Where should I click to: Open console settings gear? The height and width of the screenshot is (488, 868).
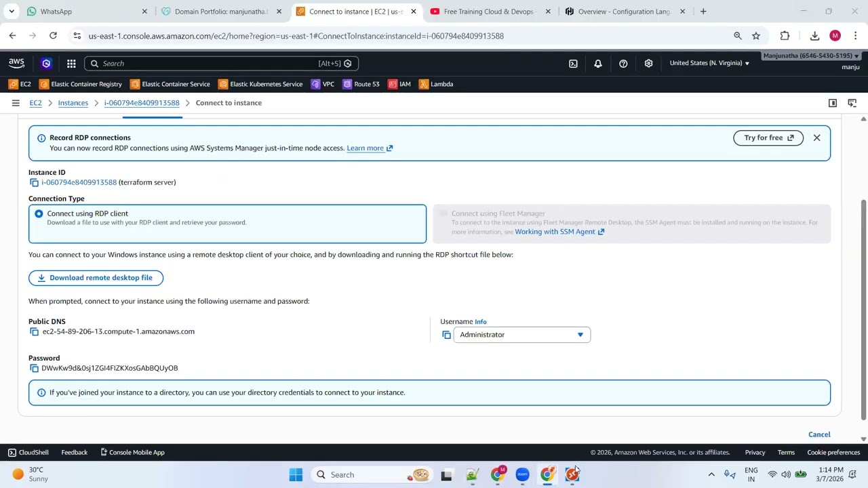pyautogui.click(x=648, y=63)
